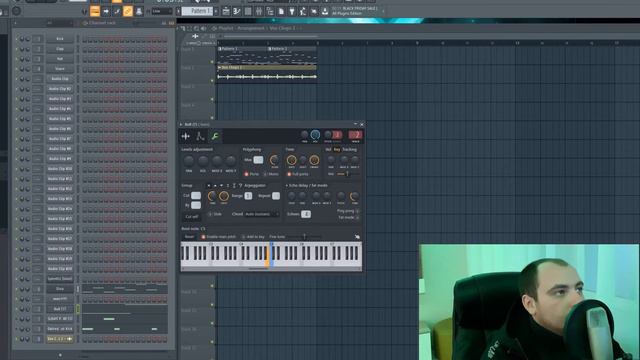The width and height of the screenshot is (640, 360).
Task: Click the blue channel Volume knob
Action: [315, 135]
